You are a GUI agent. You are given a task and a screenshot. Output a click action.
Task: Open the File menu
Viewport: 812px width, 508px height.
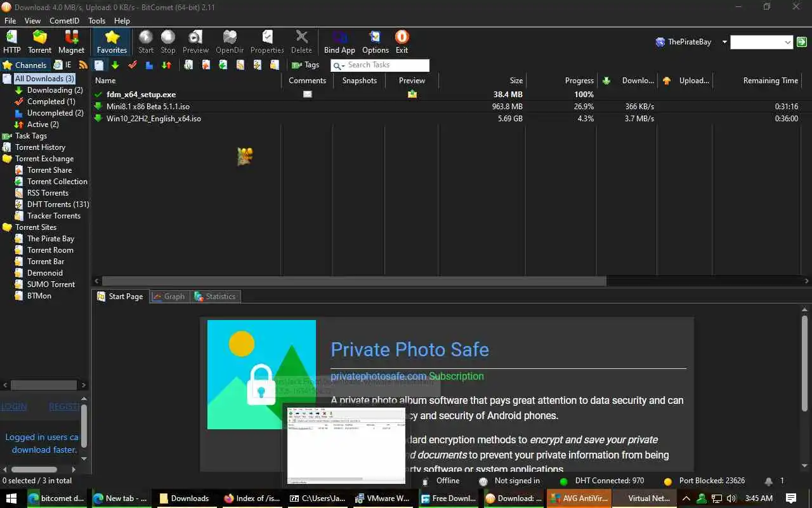coord(10,21)
